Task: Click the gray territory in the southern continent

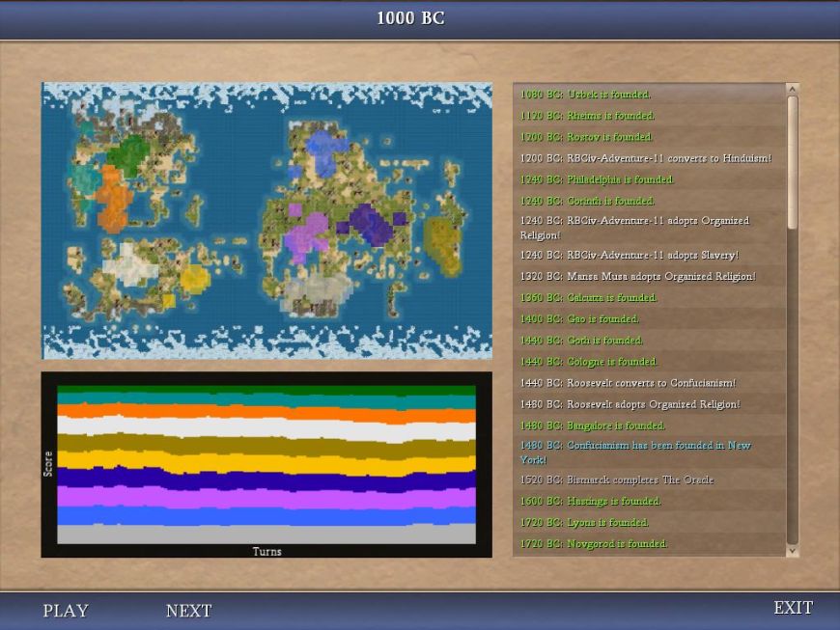Action: pyautogui.click(x=316, y=293)
